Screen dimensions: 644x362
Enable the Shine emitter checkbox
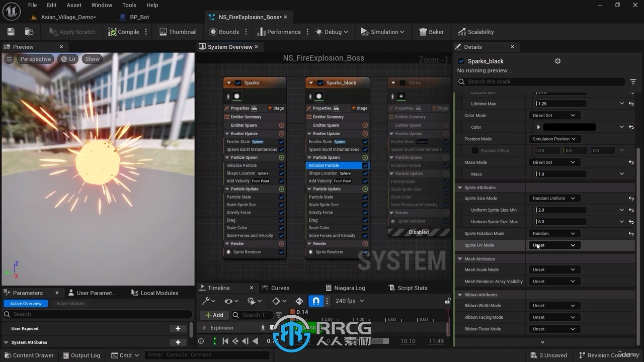pyautogui.click(x=402, y=83)
